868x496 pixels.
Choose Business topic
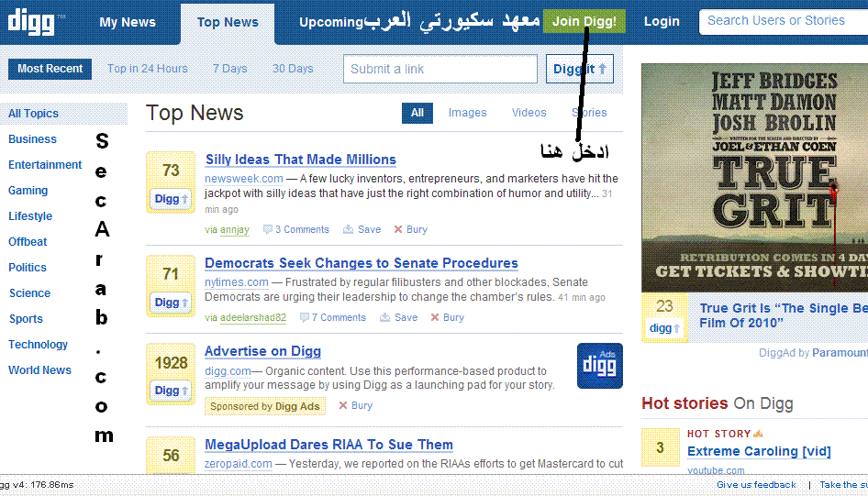[32, 138]
